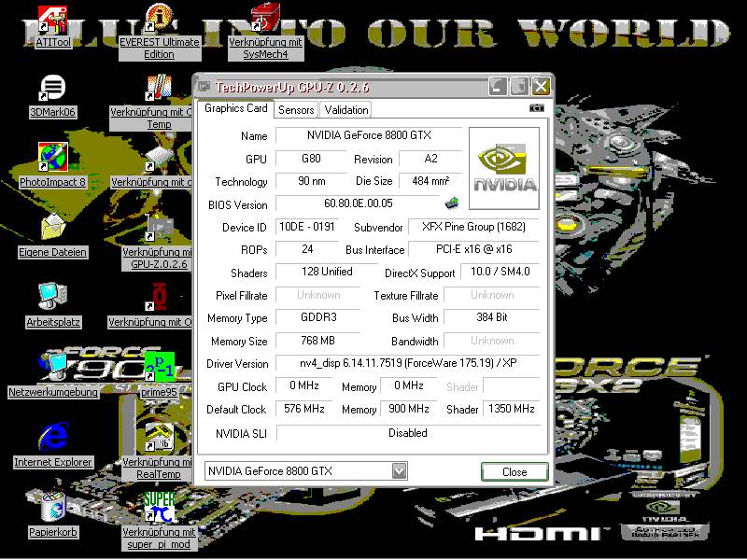
Task: Click the camera screenshot icon in GPU-Z
Action: coord(537,108)
